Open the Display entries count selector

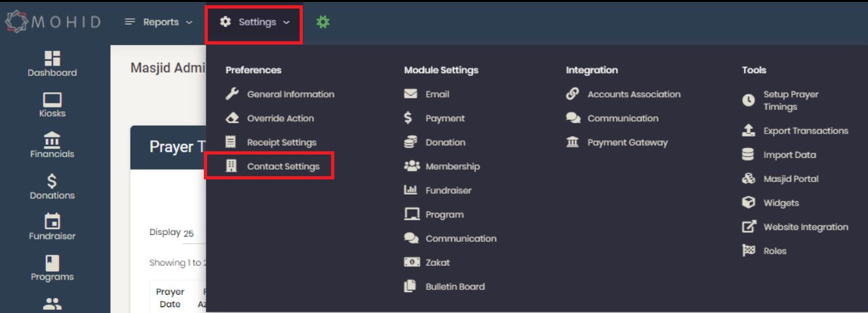pos(193,234)
